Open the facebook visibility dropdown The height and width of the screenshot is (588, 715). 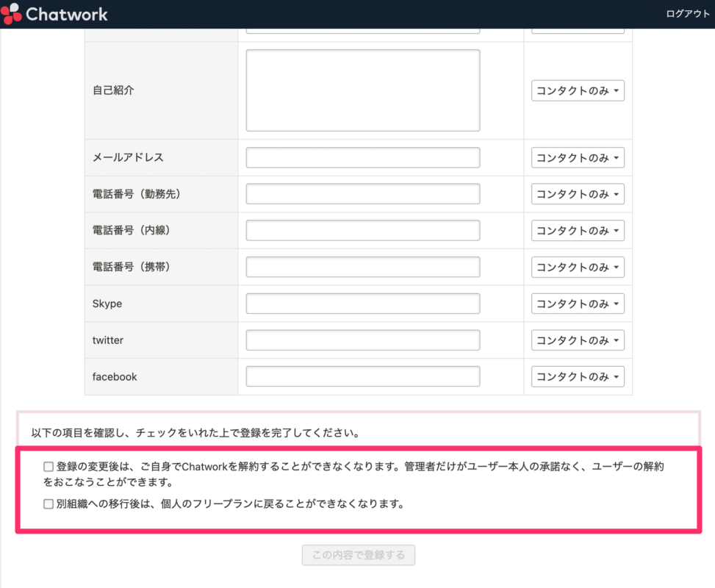[x=578, y=376]
